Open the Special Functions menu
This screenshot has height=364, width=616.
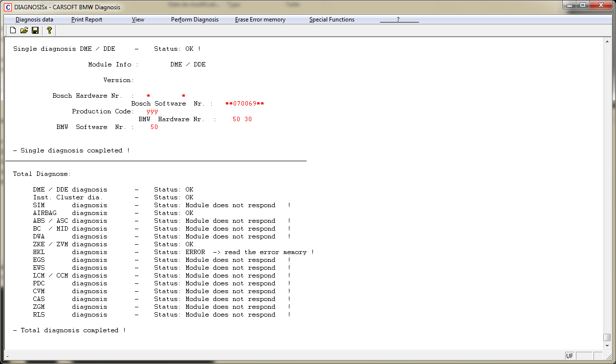pos(332,20)
